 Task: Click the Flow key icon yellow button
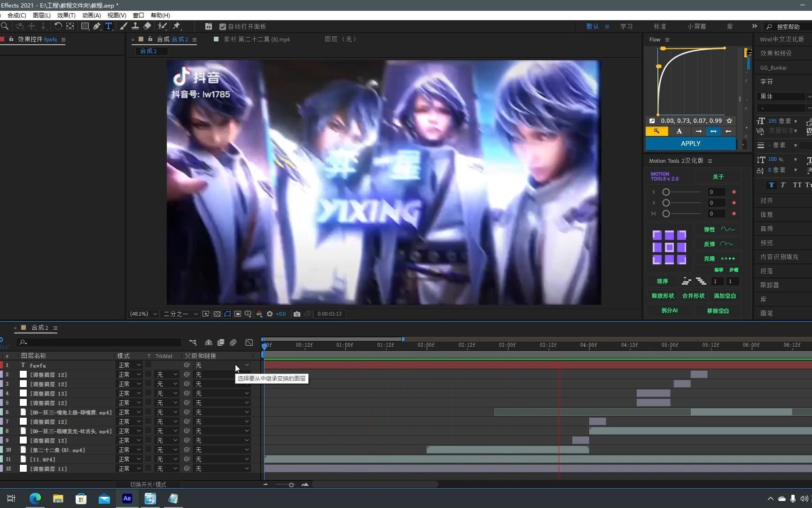[657, 131]
